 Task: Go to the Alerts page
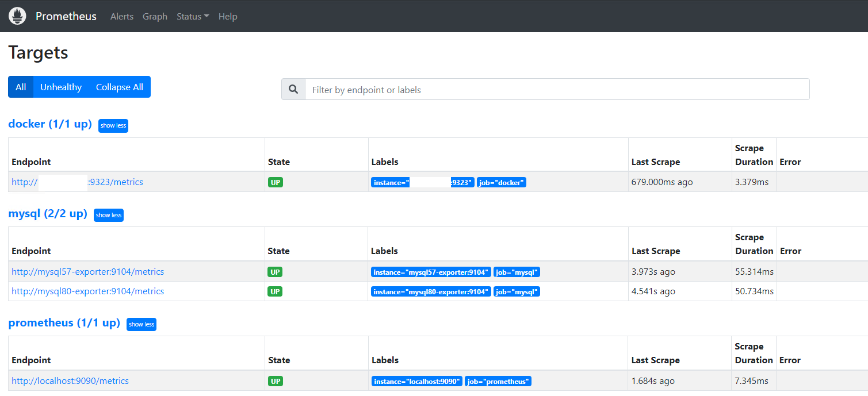click(122, 16)
